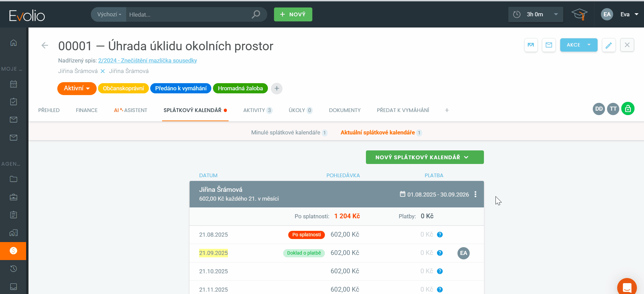Screen dimensions: 644x294
Task: Click the green lock access icon
Action: [x=628, y=109]
